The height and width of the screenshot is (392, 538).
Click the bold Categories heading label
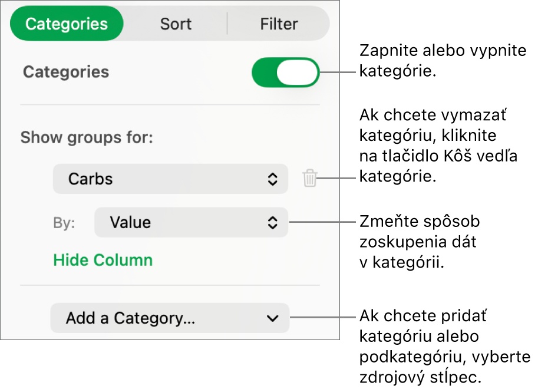66,72
